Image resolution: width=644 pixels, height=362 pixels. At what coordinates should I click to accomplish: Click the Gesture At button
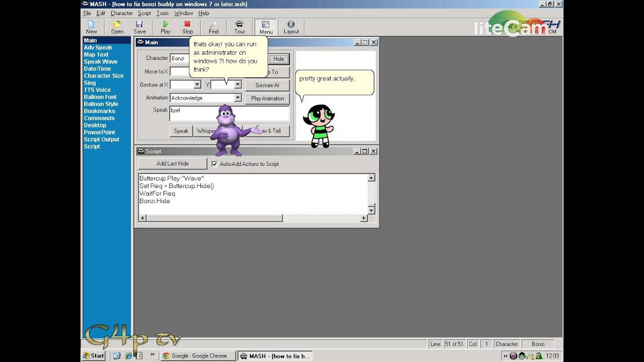click(267, 85)
